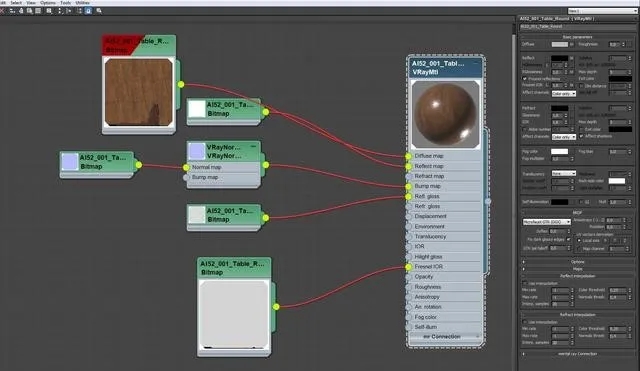
Task: Select the Map channel radio button
Action: click(579, 249)
